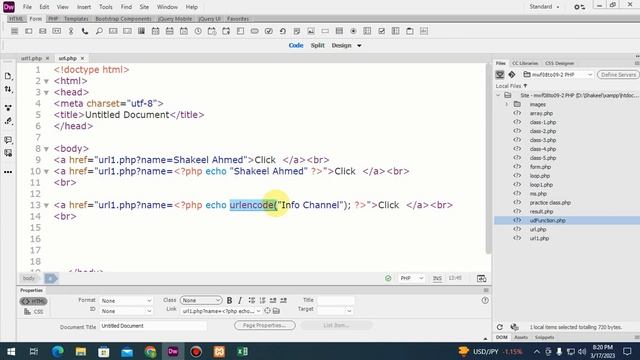This screenshot has height=360, width=640.
Task: Open the Design view dropdown arrow
Action: (359, 46)
